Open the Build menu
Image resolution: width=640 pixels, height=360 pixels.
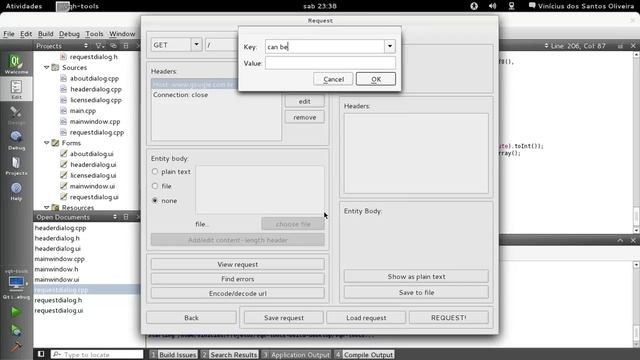click(45, 34)
